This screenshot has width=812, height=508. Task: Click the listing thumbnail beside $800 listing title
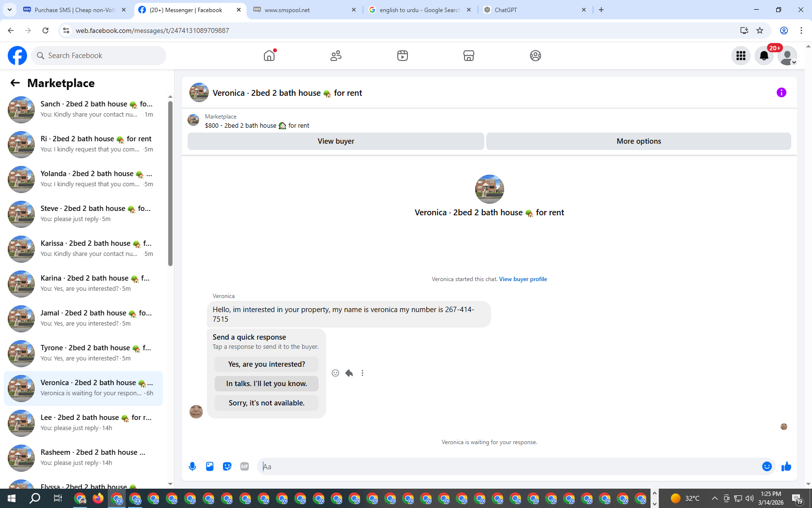(x=193, y=120)
